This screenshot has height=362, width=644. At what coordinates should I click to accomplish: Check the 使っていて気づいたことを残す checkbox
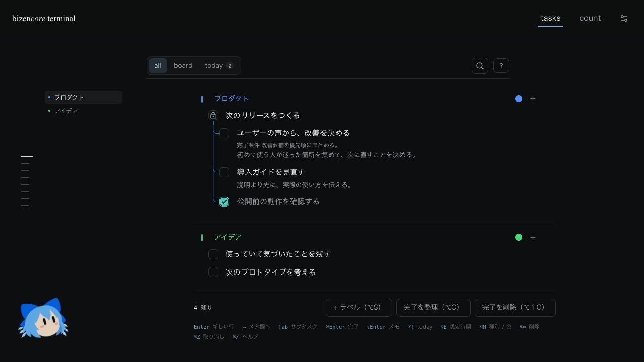[x=213, y=254]
